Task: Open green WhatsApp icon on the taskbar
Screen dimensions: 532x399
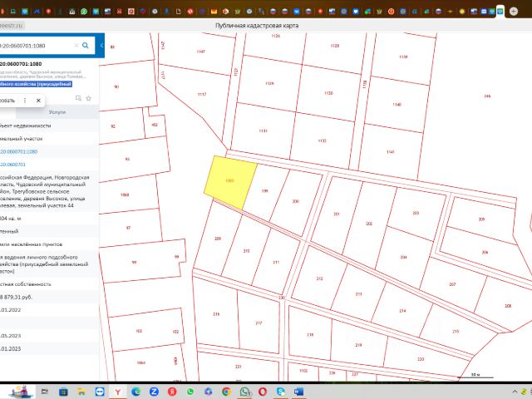Action: click(x=190, y=392)
